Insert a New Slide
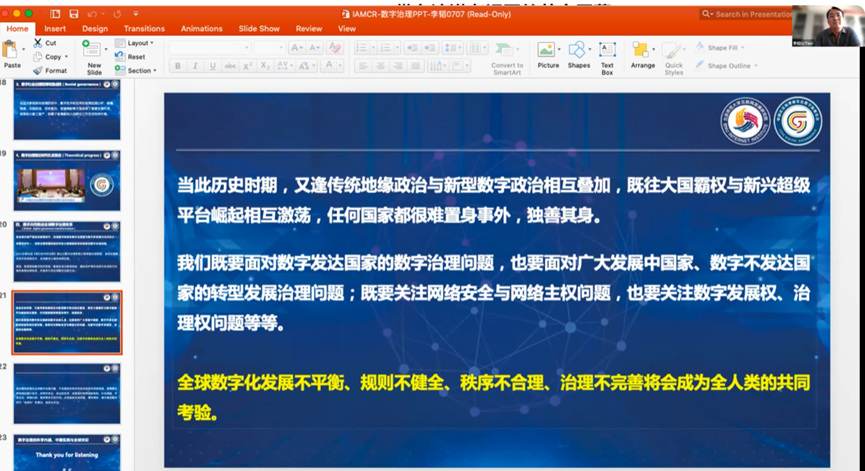This screenshot has width=865, height=471. click(x=94, y=52)
